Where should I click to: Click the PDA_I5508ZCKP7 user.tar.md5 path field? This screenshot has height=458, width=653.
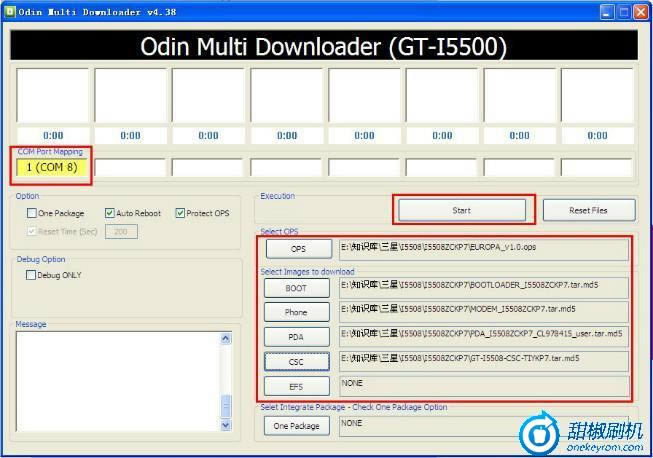point(484,337)
